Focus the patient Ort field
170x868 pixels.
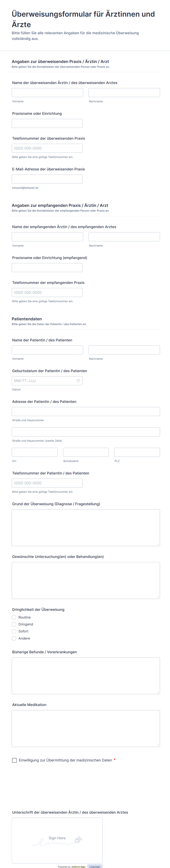pos(35,452)
